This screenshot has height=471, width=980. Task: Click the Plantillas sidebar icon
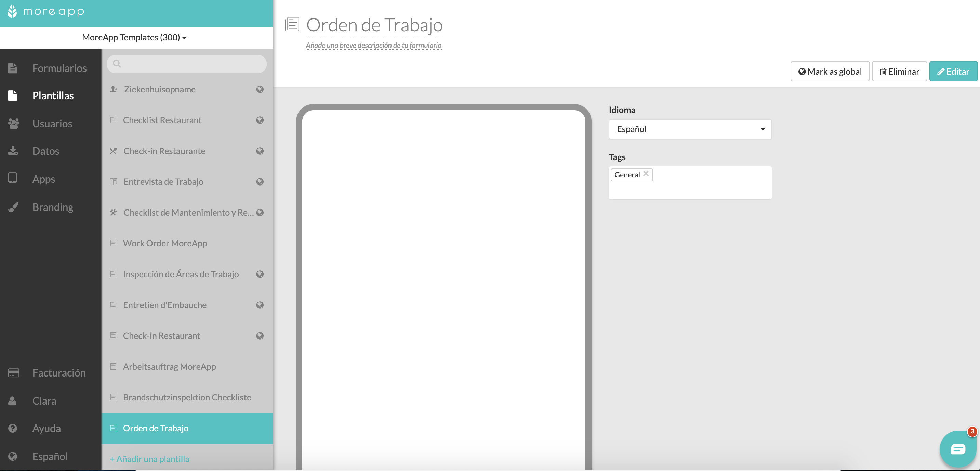click(x=14, y=95)
